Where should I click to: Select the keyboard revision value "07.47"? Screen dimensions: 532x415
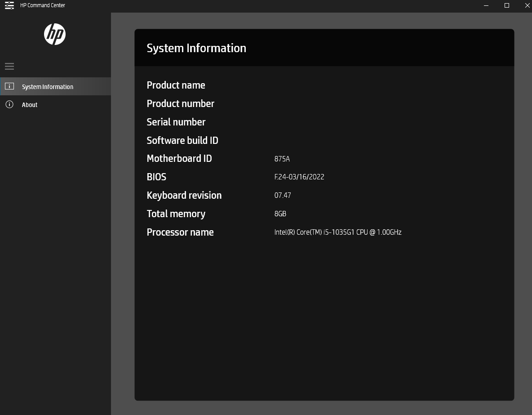coord(283,195)
